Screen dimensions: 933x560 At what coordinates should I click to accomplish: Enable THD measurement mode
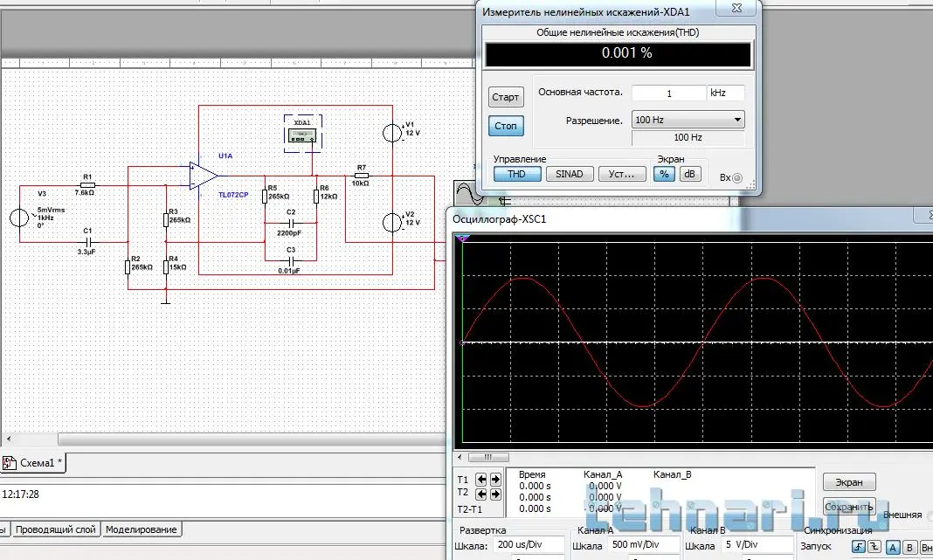[x=517, y=174]
